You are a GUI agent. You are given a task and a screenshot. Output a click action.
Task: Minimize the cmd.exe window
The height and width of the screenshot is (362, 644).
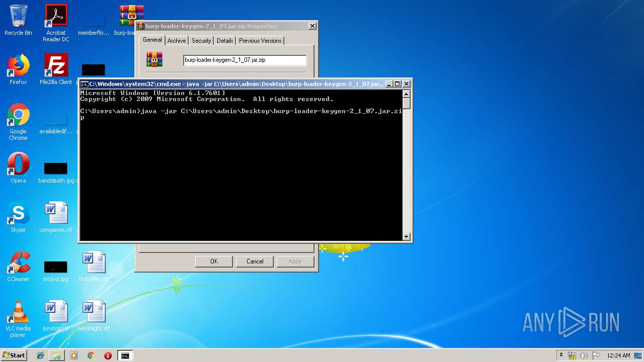click(x=389, y=84)
